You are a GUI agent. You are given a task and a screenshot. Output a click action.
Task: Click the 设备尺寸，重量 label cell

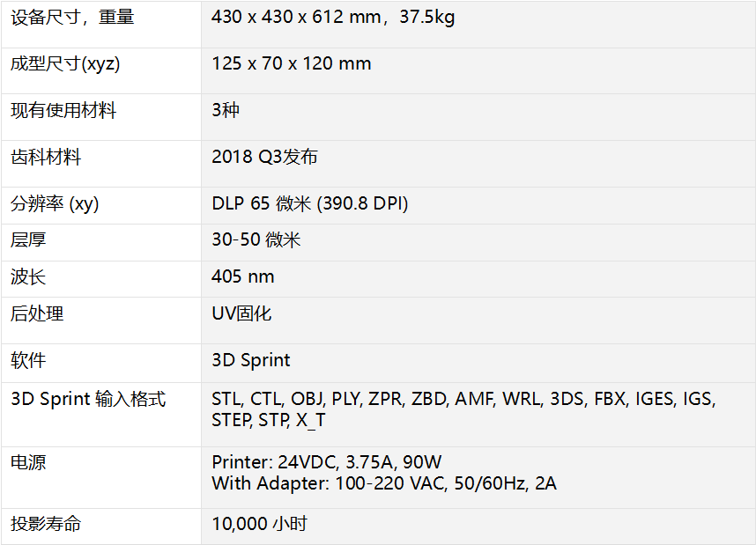click(72, 17)
